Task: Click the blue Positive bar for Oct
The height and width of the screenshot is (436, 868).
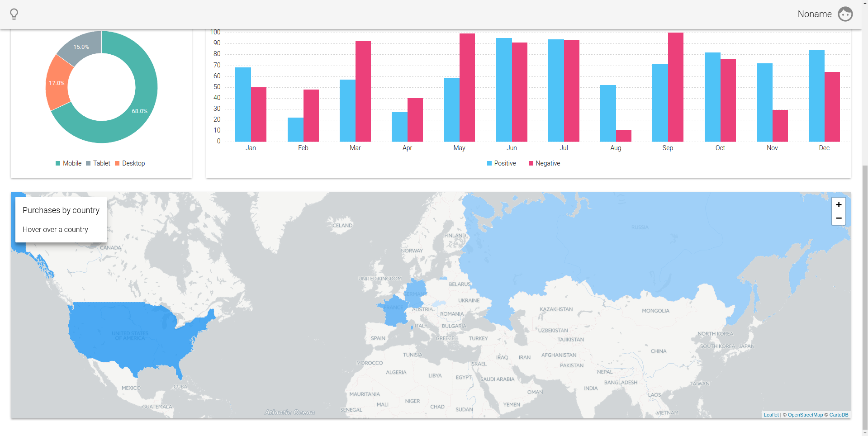Action: click(x=712, y=97)
